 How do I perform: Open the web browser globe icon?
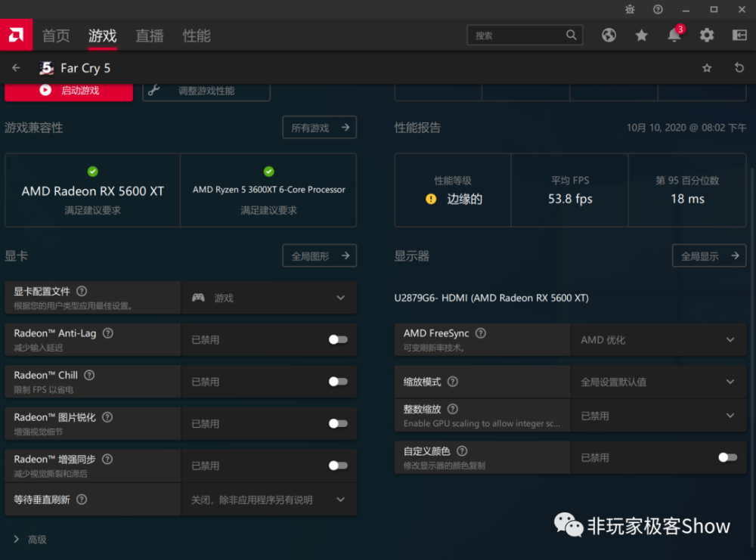(x=609, y=36)
